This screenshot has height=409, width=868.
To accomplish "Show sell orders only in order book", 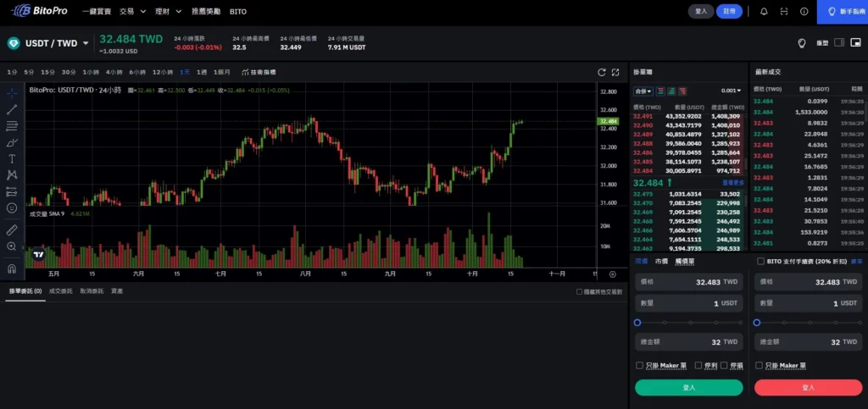I will (x=682, y=91).
